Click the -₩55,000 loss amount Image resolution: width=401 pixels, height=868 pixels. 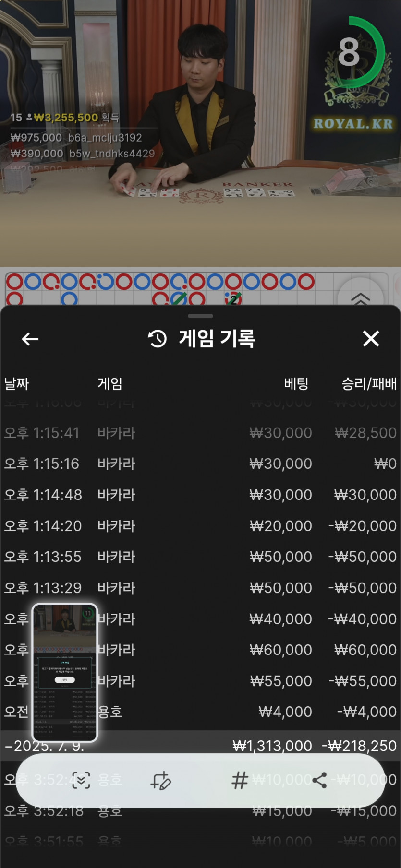(363, 681)
